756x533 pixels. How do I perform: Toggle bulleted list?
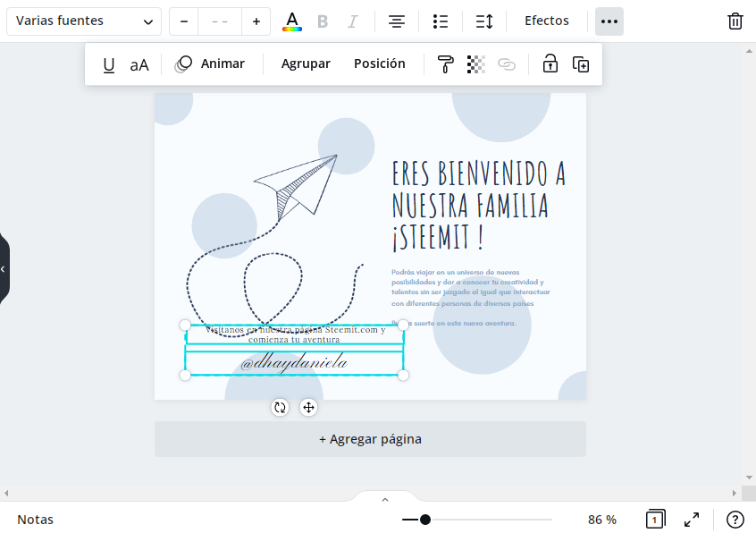[x=441, y=21]
